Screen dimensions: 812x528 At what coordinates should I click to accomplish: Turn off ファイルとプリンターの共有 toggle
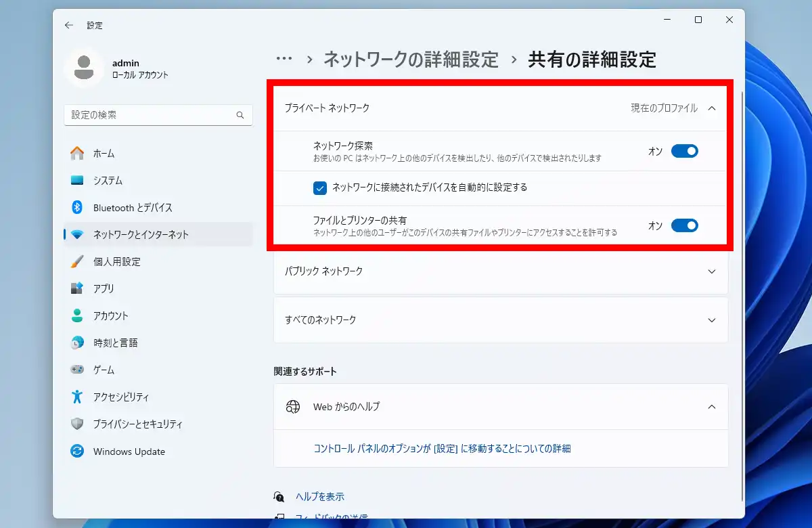(x=684, y=225)
